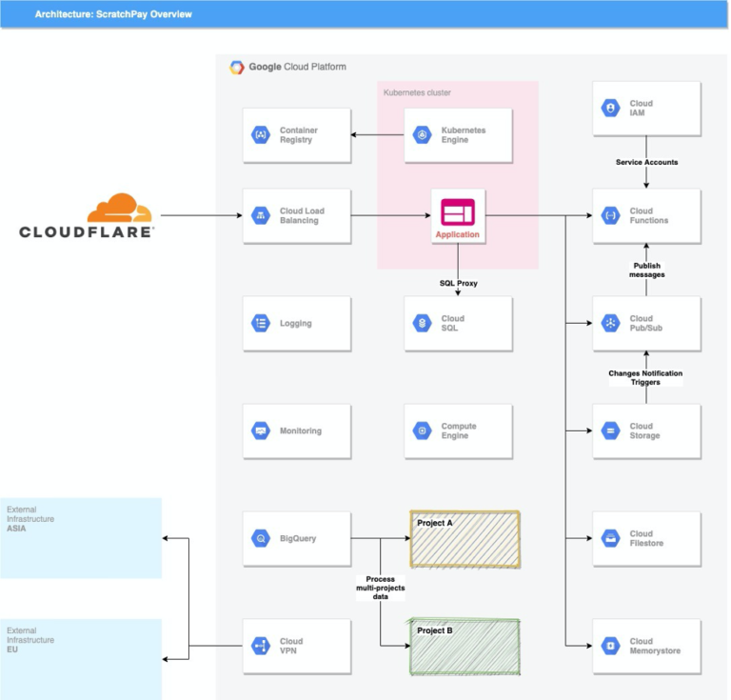
Task: Click the Cloud Load Balancing icon
Action: [x=261, y=215]
